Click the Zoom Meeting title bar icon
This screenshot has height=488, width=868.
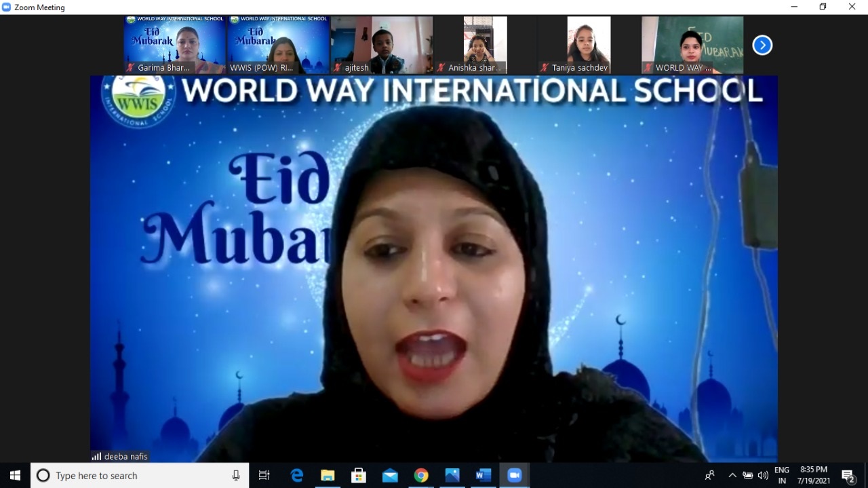[x=7, y=7]
